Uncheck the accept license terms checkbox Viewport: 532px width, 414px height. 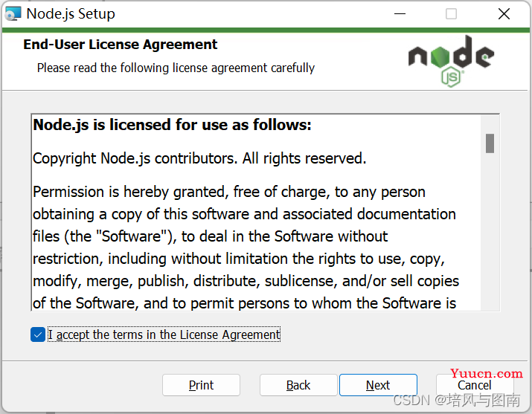point(38,334)
